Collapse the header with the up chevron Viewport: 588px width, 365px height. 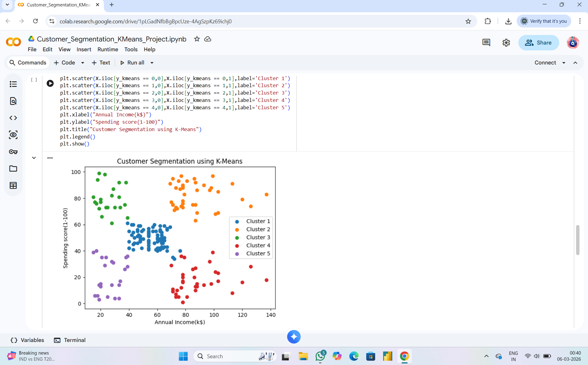[575, 63]
